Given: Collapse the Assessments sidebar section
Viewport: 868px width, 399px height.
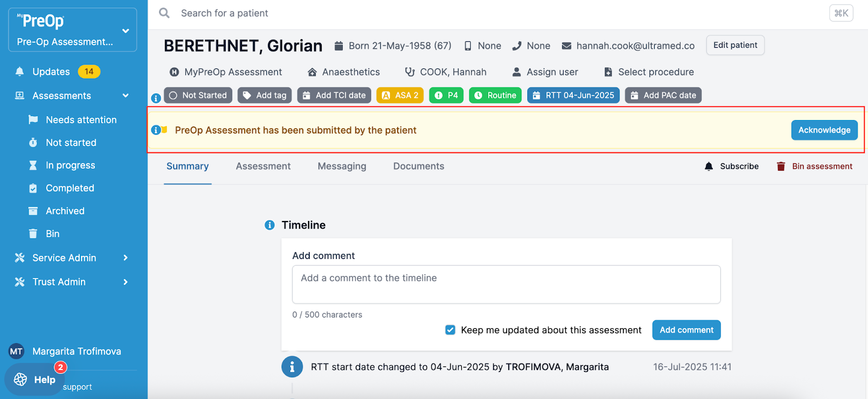Looking at the screenshot, I should [126, 96].
